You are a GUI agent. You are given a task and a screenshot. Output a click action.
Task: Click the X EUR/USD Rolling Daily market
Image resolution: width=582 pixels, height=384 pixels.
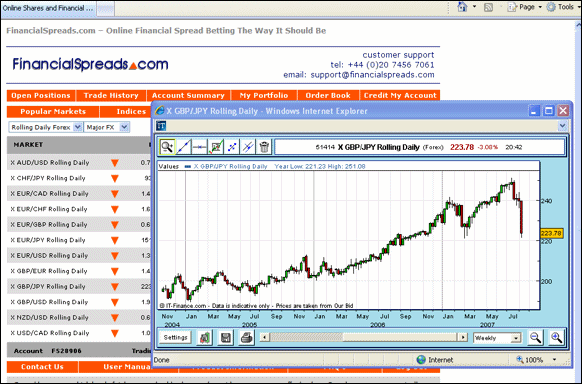pyautogui.click(x=49, y=256)
